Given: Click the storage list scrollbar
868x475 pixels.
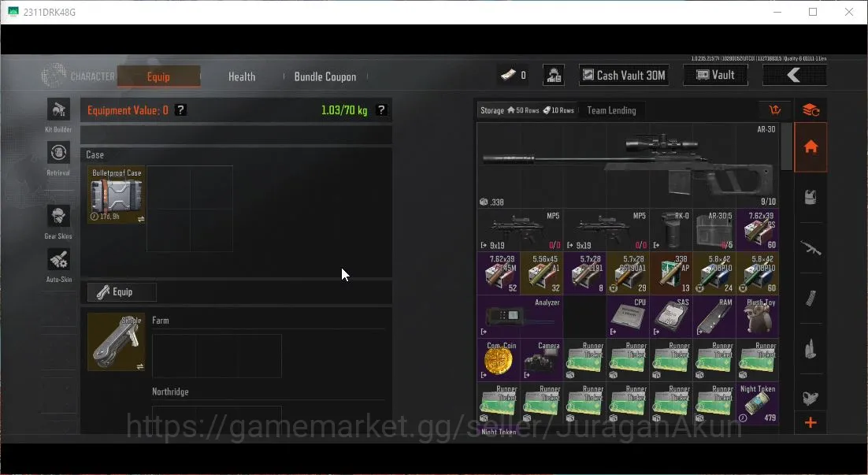Looking at the screenshot, I should (786, 147).
